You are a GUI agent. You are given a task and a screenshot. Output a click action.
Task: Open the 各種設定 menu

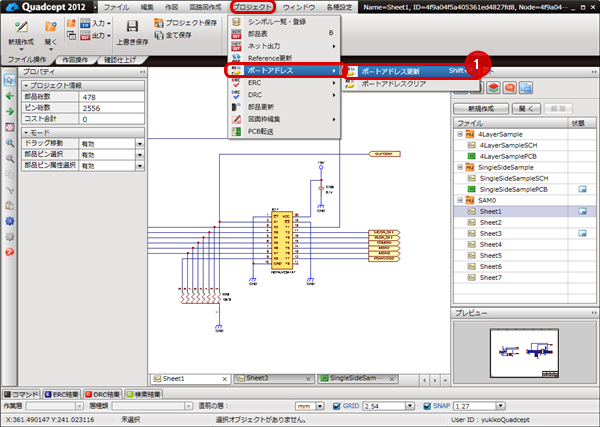(x=339, y=7)
